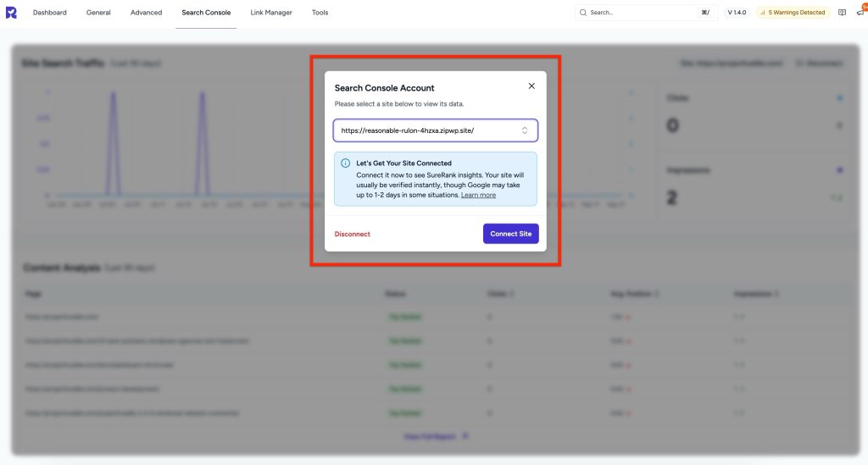This screenshot has width=868, height=465.
Task: Click the magnifier icon in search bar
Action: point(583,13)
